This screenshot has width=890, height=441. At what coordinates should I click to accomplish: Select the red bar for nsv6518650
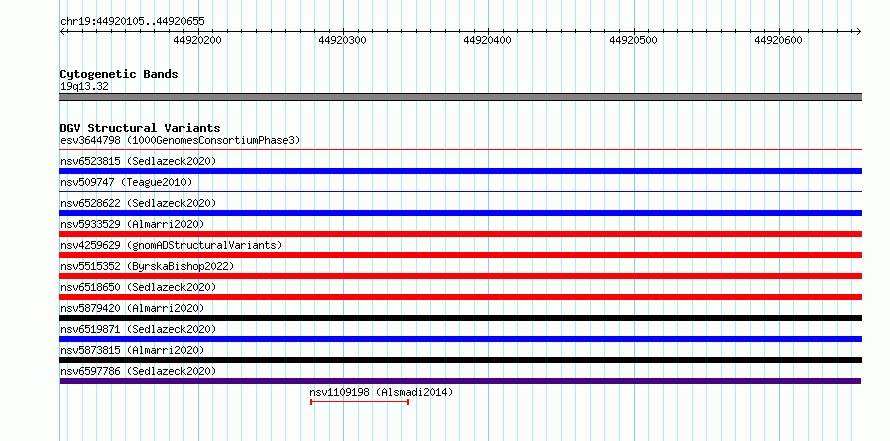(x=460, y=297)
